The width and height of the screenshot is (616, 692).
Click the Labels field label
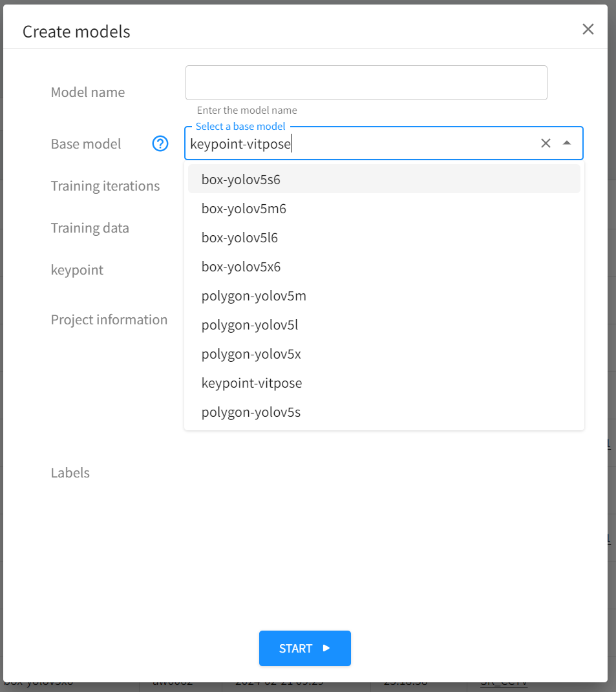pos(70,473)
